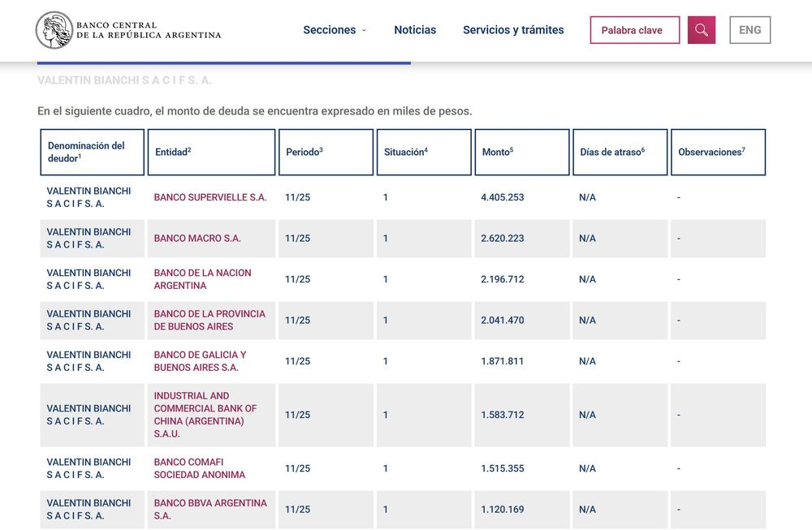Open BANCO SUPERVIELLE S.A. link
This screenshot has height=530, width=812.
tap(210, 197)
